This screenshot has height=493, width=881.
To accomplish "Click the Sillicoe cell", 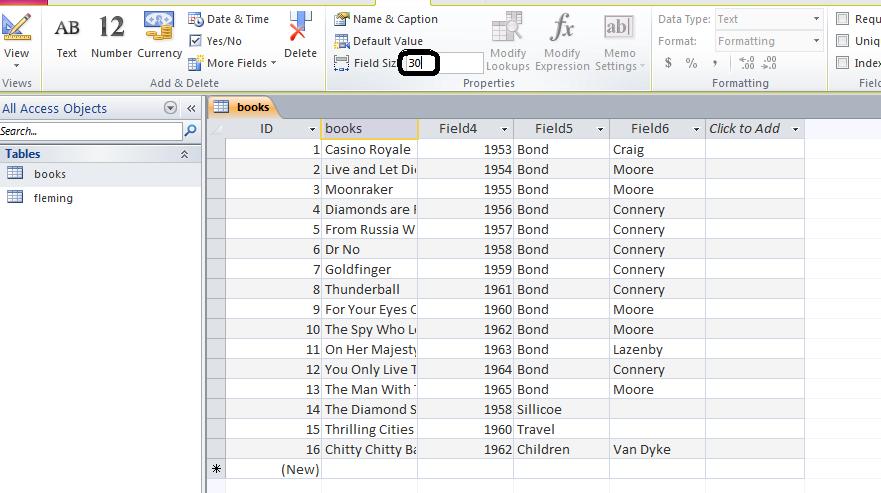I will point(561,409).
